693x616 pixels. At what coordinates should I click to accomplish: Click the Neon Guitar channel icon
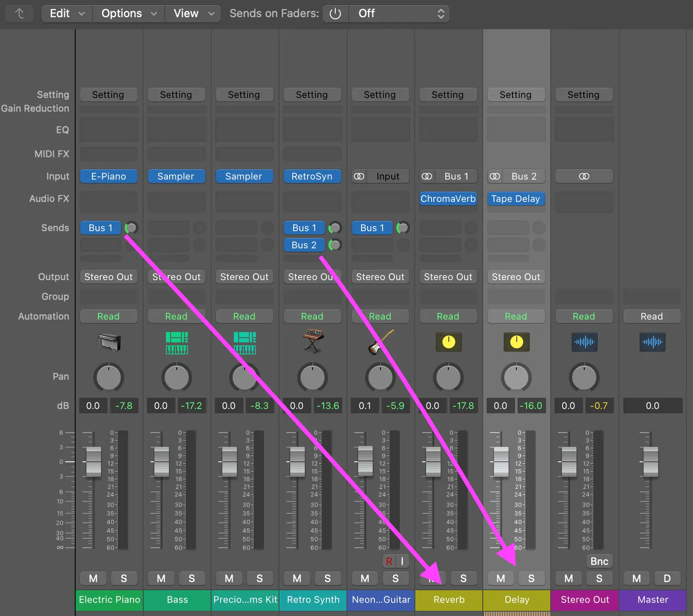click(x=380, y=342)
